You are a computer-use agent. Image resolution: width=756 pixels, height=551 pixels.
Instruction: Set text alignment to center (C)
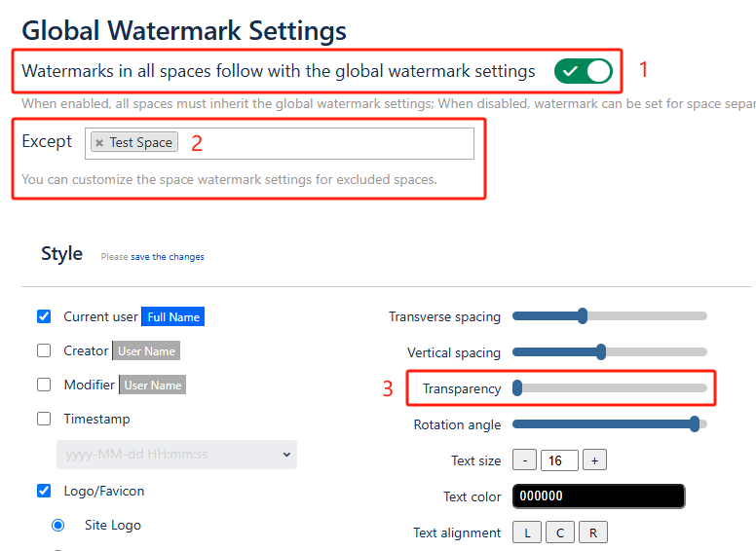(559, 533)
